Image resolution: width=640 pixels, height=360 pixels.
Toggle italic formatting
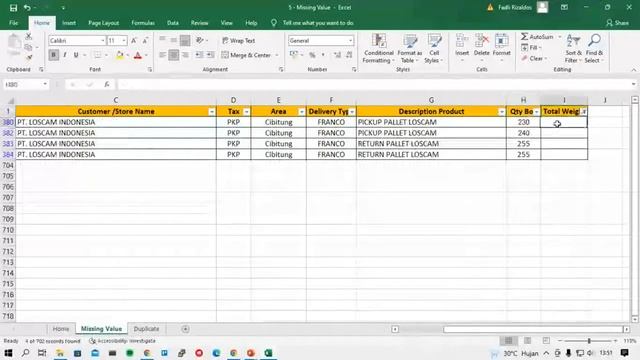pos(64,55)
